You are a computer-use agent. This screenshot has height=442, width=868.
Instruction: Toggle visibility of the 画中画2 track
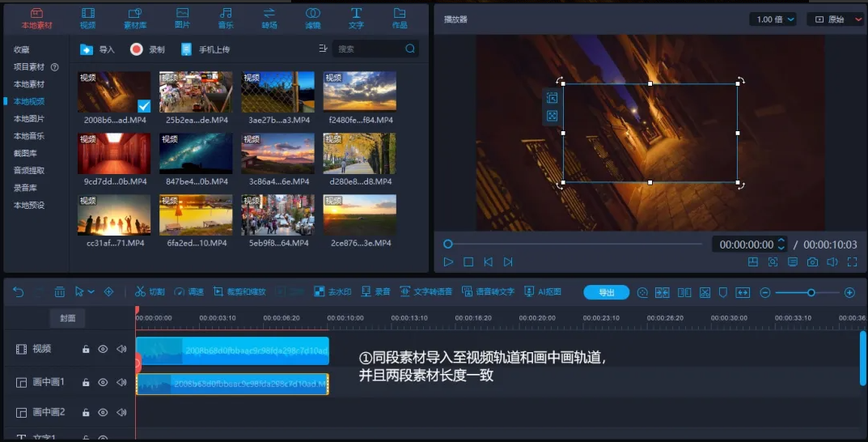(103, 412)
